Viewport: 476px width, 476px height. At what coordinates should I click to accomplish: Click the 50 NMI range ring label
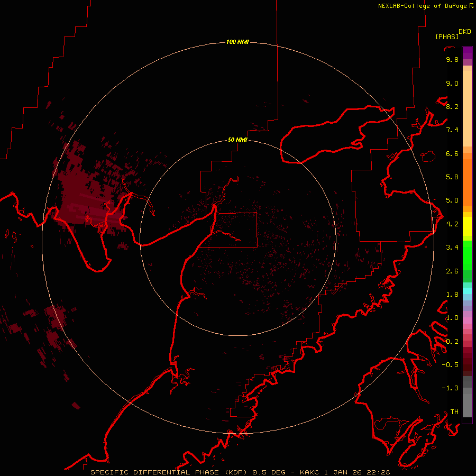(237, 140)
